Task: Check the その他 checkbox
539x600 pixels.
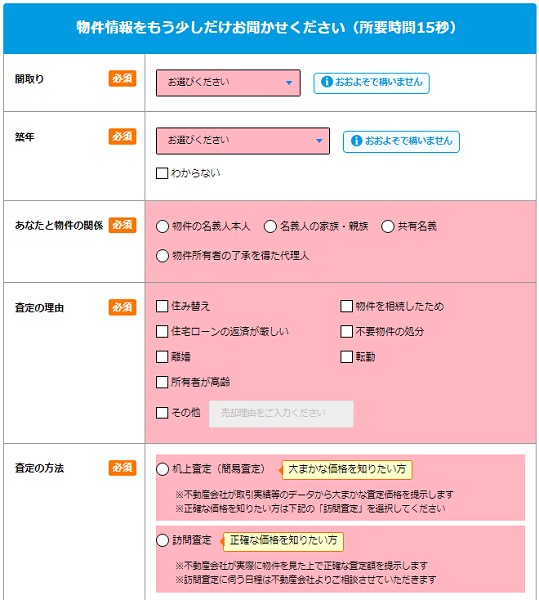Action: [162, 412]
